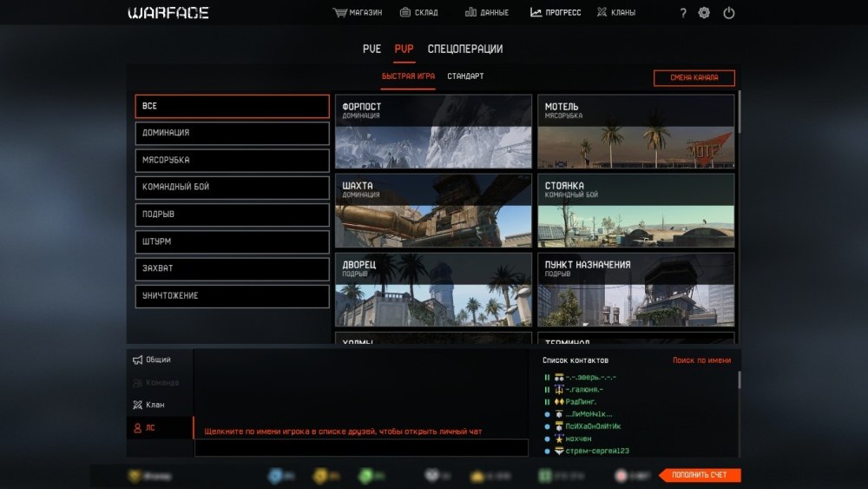This screenshot has height=489, width=868.
Task: Open the Склад inventory briefcase icon
Action: click(x=405, y=13)
